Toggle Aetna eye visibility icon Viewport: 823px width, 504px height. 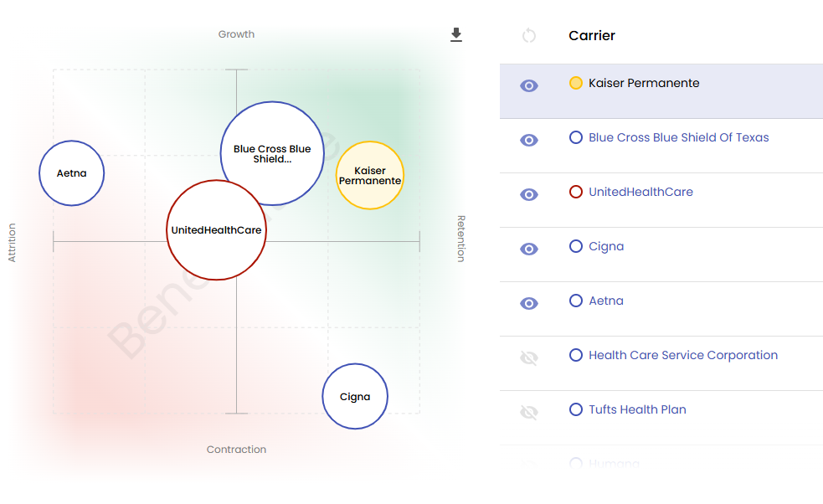coord(529,303)
